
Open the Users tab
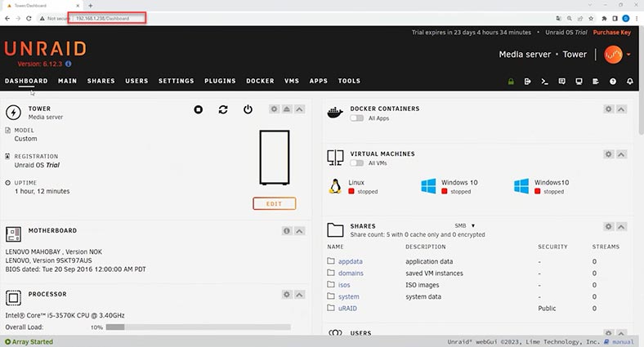click(x=136, y=81)
